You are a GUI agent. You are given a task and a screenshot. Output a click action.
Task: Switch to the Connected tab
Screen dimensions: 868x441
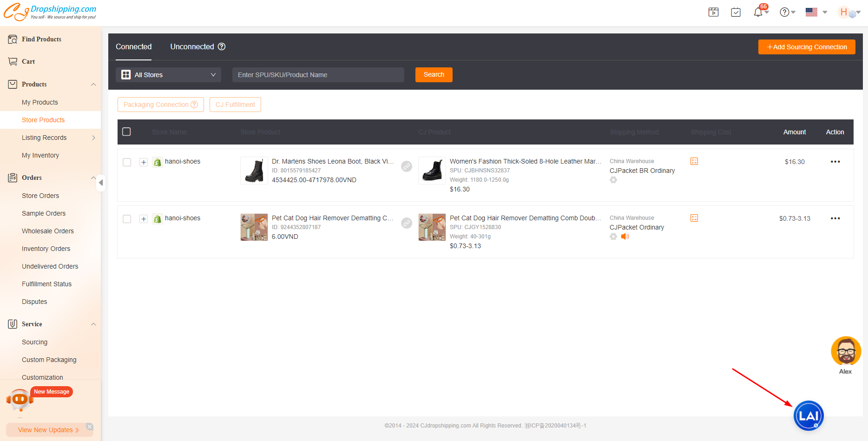(133, 46)
